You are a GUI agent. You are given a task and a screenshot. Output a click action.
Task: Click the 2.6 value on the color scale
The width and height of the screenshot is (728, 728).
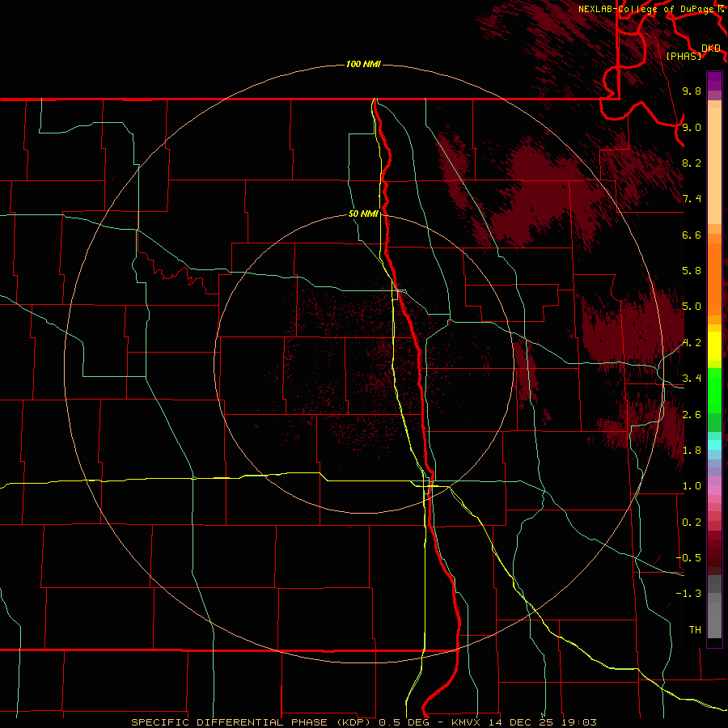[692, 415]
